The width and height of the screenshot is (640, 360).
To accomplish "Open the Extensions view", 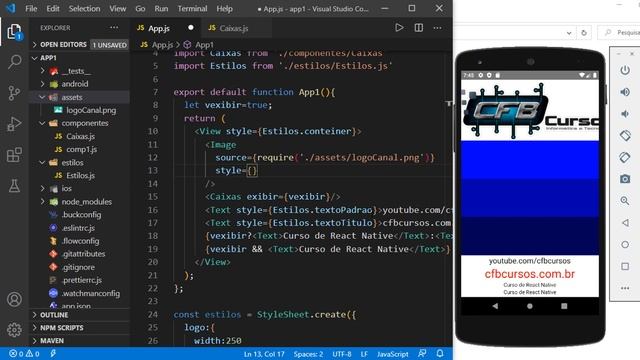I will pos(14,155).
